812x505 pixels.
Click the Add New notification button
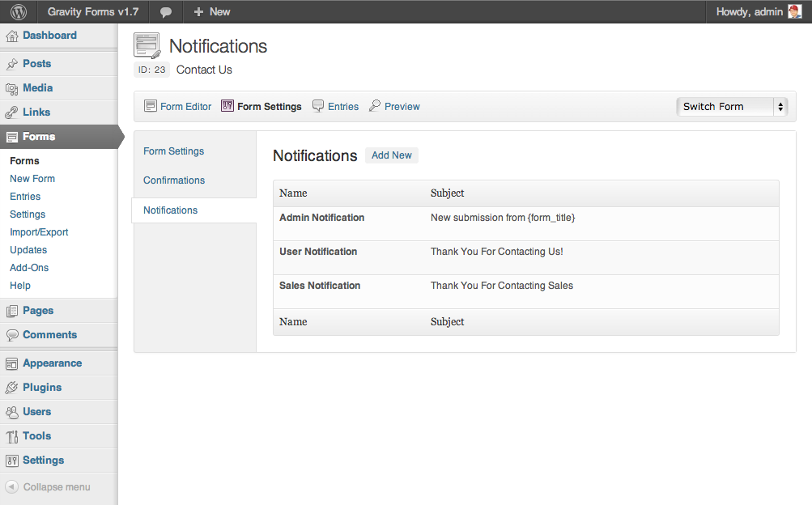tap(392, 155)
